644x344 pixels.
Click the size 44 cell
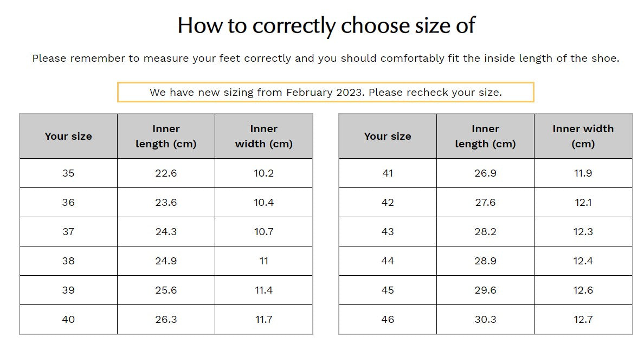388,261
